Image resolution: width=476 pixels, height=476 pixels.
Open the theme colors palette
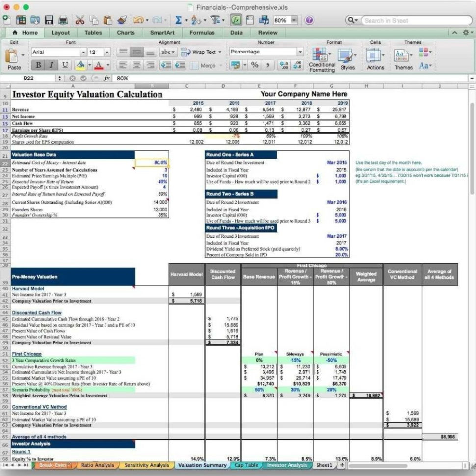(x=424, y=52)
